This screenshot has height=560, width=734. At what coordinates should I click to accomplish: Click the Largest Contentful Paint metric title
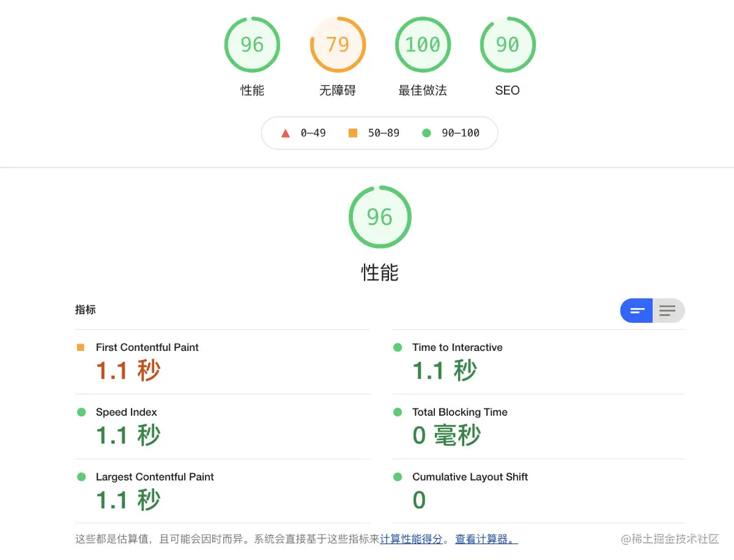point(155,477)
